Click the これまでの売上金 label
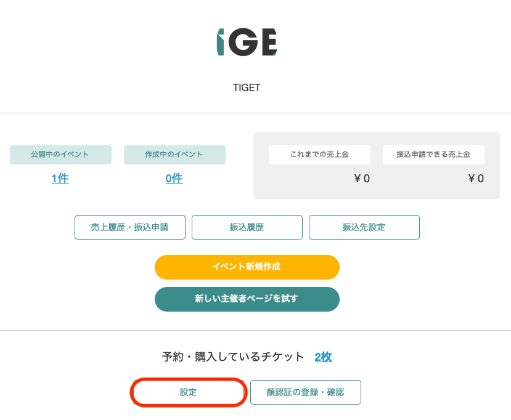 pos(319,155)
